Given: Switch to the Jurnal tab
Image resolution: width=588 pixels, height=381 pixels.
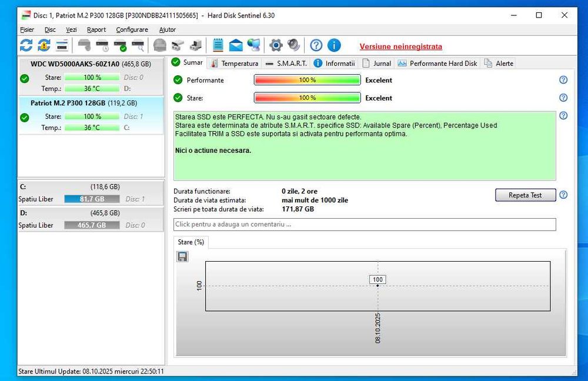Looking at the screenshot, I should (x=377, y=63).
